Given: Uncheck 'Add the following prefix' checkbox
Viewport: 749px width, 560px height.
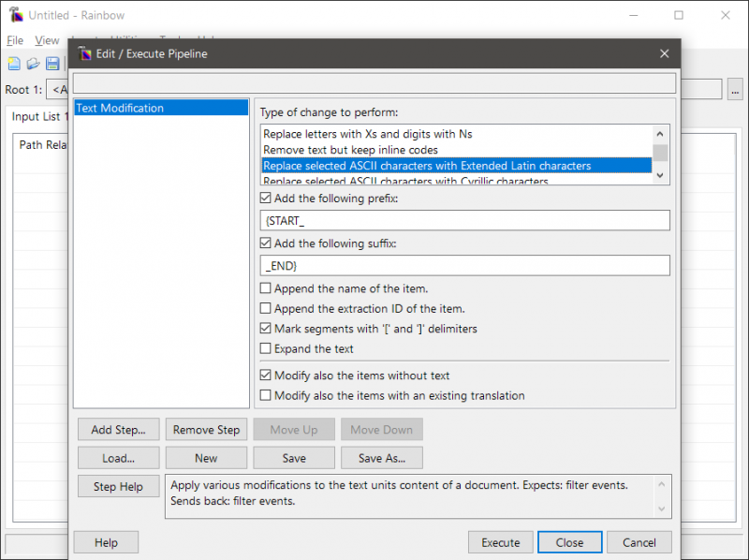Looking at the screenshot, I should tap(266, 199).
